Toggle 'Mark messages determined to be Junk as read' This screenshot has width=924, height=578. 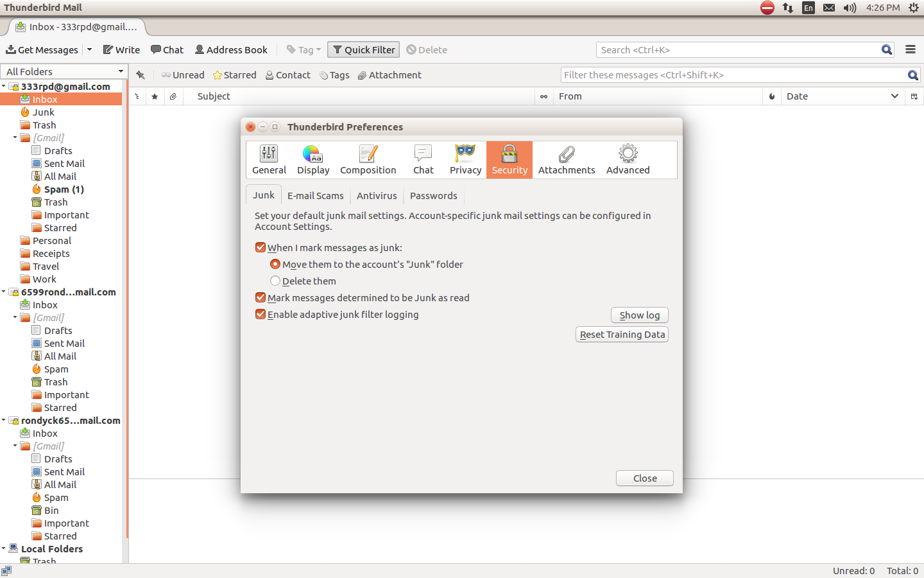[x=261, y=297]
